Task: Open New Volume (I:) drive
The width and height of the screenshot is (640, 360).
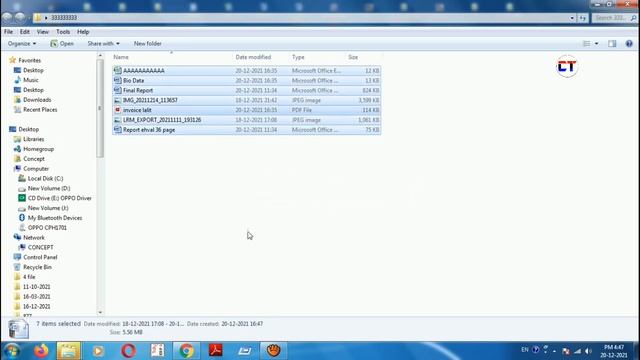Action: point(47,208)
